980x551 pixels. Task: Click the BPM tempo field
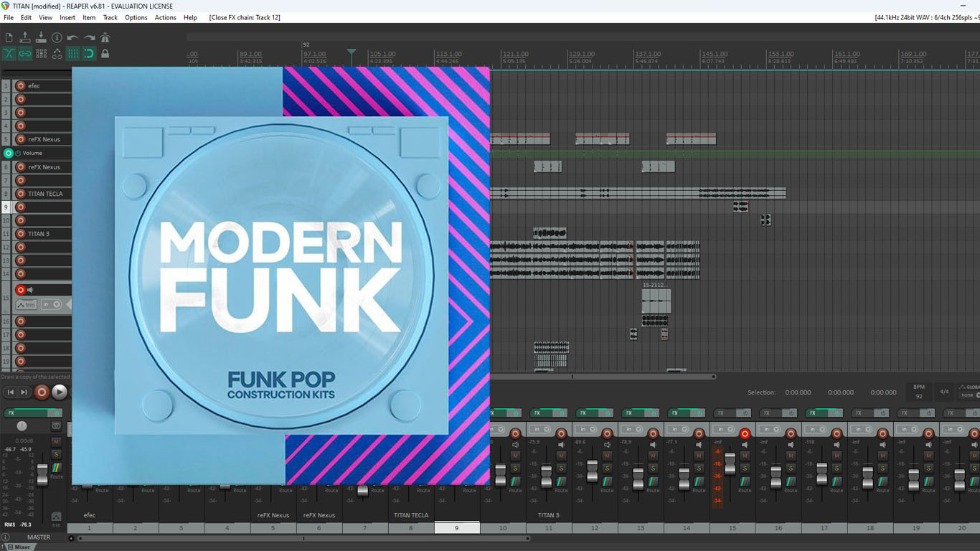(919, 392)
